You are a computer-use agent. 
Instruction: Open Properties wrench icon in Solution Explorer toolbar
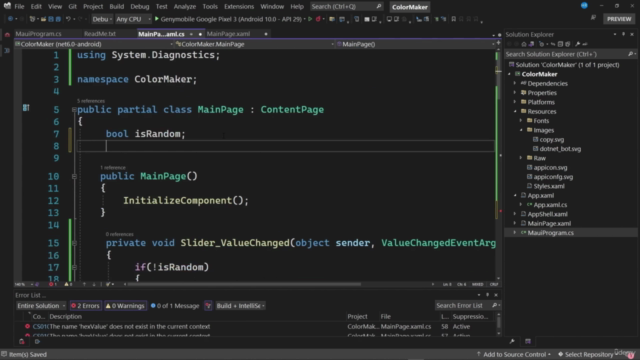click(577, 44)
